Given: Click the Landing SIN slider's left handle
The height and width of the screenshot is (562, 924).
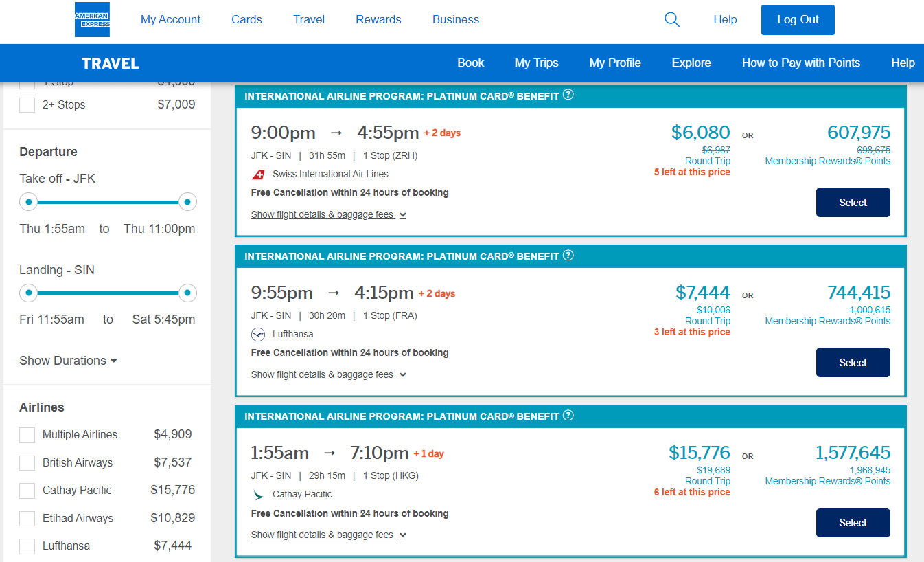Looking at the screenshot, I should click(28, 293).
